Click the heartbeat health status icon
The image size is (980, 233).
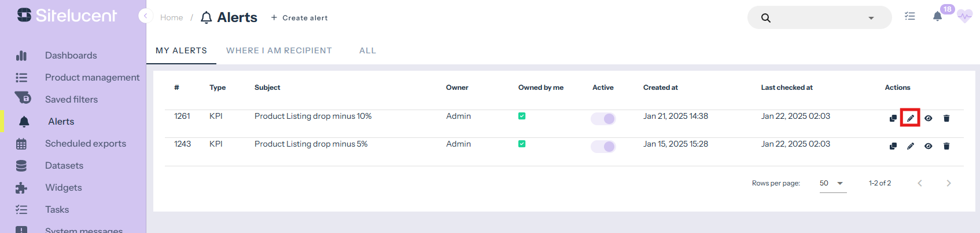[964, 17]
